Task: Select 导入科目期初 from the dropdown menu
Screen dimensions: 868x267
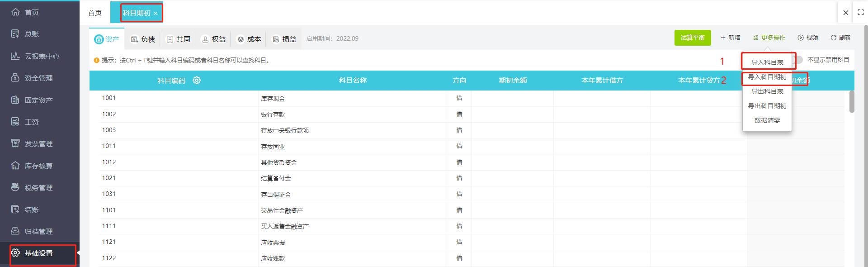Action: click(767, 77)
